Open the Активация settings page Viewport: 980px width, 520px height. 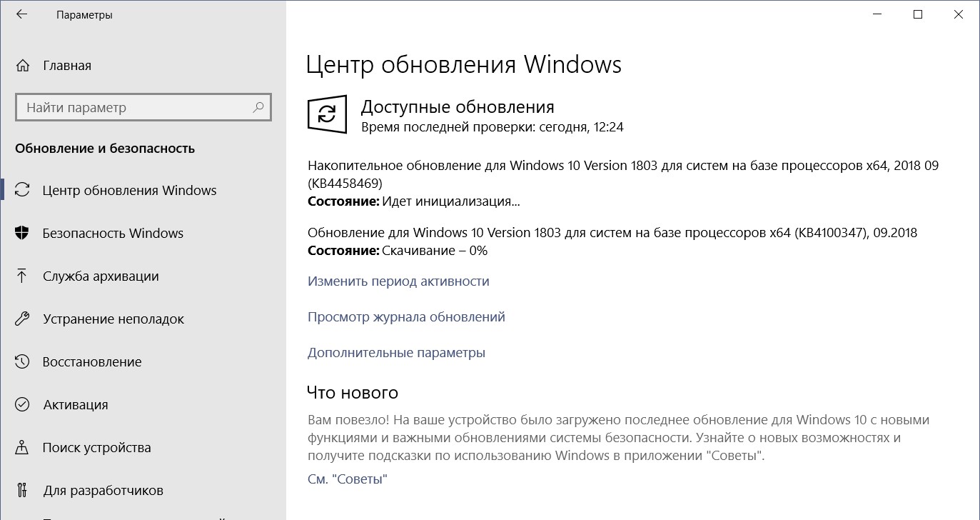(76, 405)
